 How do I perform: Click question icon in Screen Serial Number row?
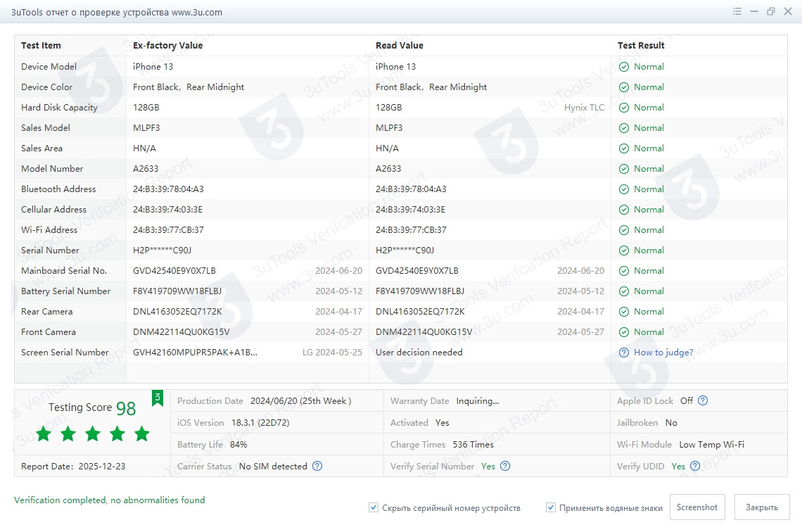point(623,353)
